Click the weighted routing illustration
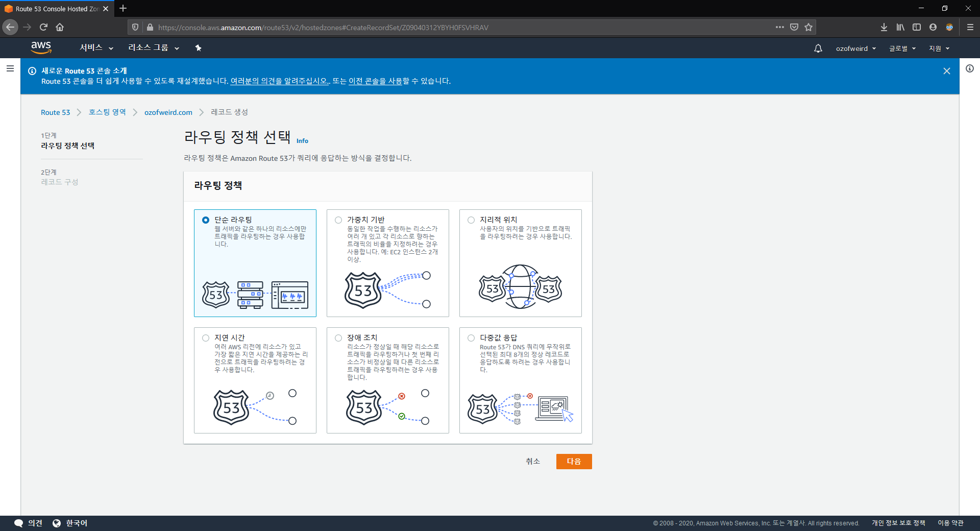The image size is (980, 531). tap(388, 289)
